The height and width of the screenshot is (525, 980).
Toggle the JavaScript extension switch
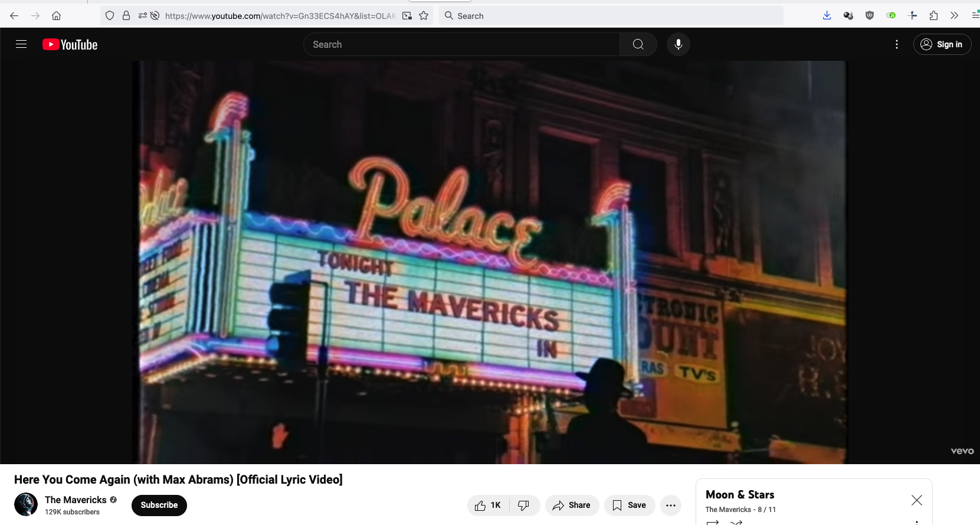tap(891, 16)
